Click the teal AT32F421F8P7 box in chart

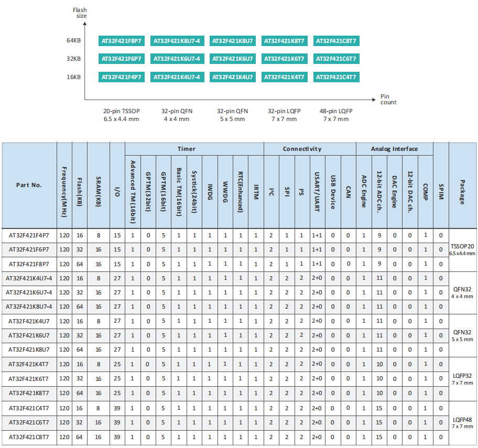[122, 41]
